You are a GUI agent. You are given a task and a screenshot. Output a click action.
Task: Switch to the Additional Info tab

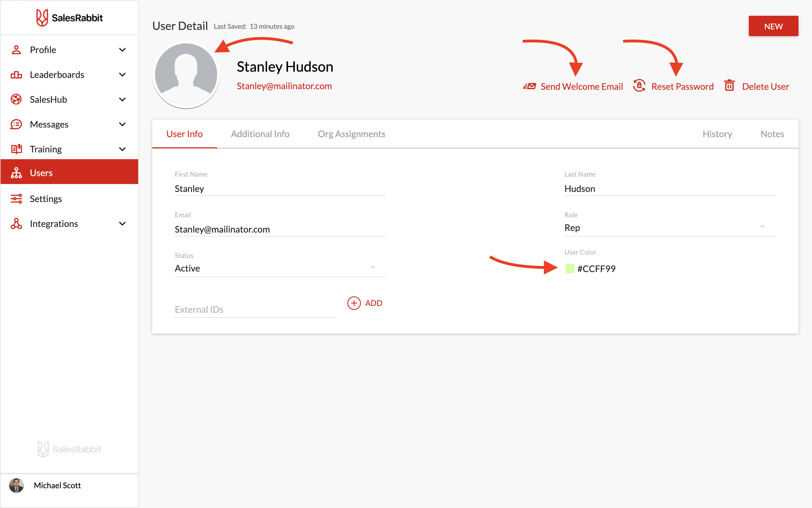(260, 134)
